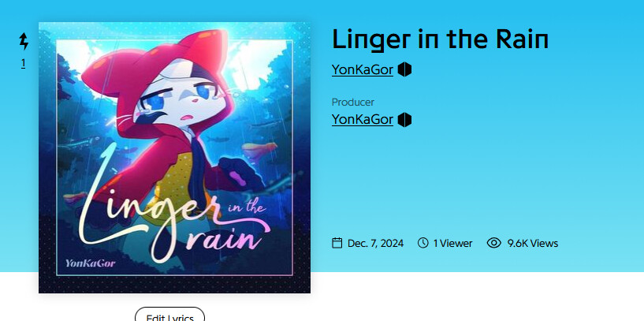Open the Edit Lyrics button

[169, 315]
